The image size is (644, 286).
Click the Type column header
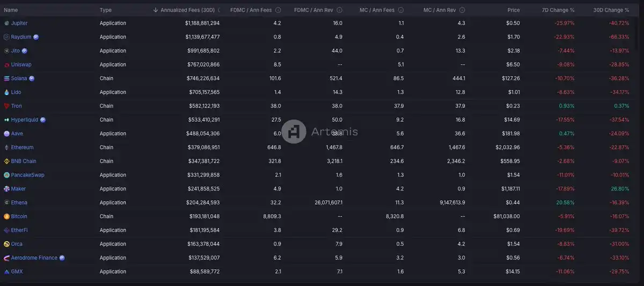point(106,10)
